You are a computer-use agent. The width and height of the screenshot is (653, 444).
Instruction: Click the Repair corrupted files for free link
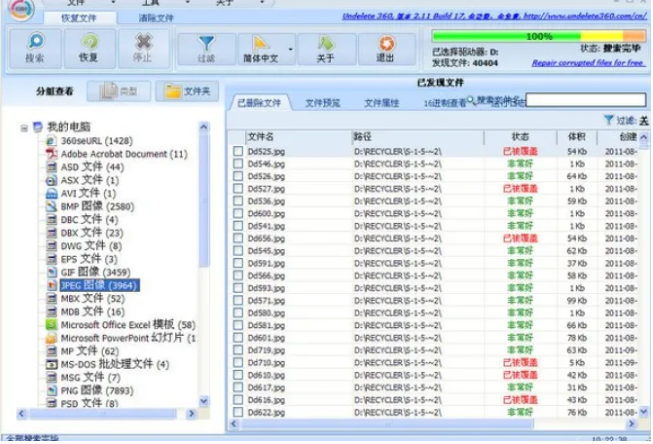click(588, 62)
